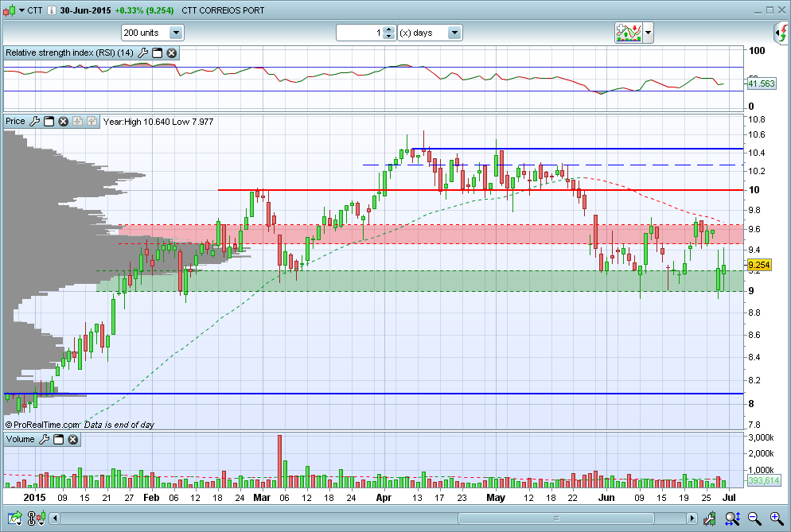The width and height of the screenshot is (791, 532).
Task: Click the horizontal scrollbar left arrow
Action: tap(54, 518)
